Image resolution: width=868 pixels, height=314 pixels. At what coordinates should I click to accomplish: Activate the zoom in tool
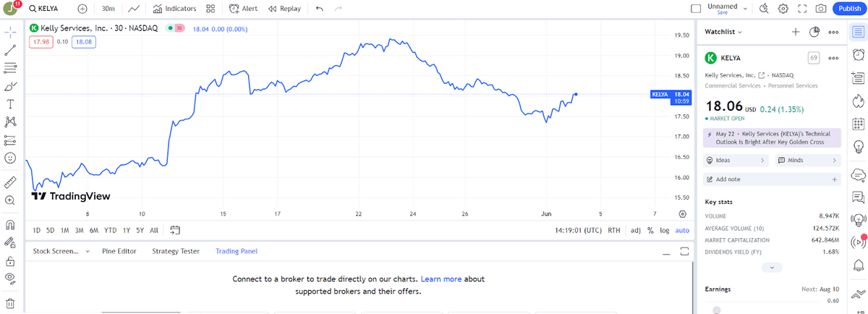click(10, 200)
